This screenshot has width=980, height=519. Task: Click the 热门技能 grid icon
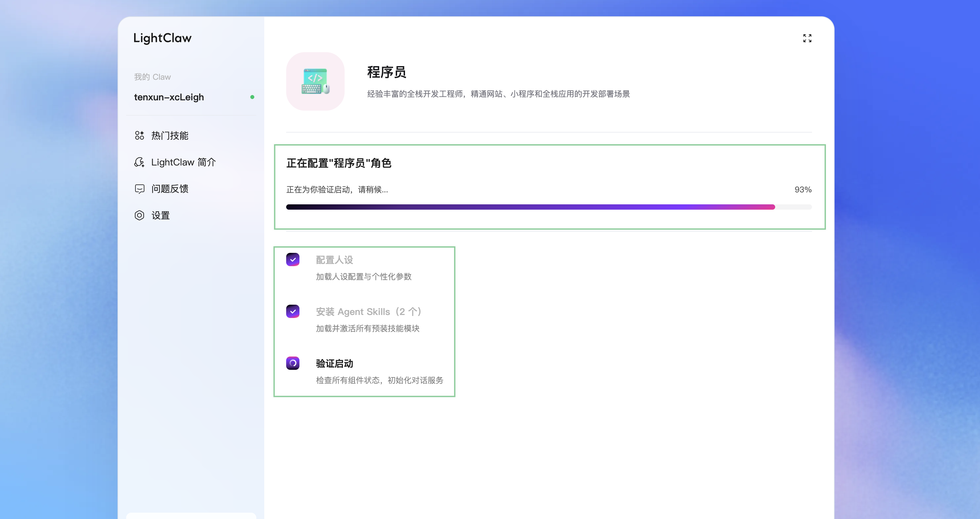(139, 136)
